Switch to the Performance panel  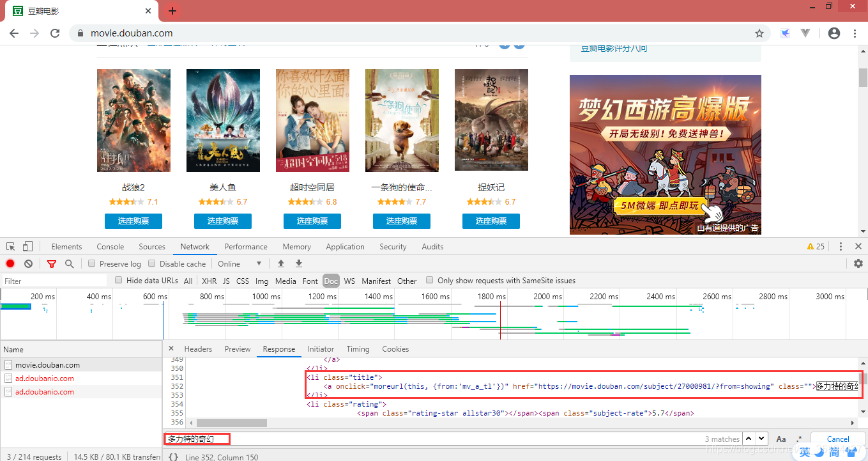246,247
